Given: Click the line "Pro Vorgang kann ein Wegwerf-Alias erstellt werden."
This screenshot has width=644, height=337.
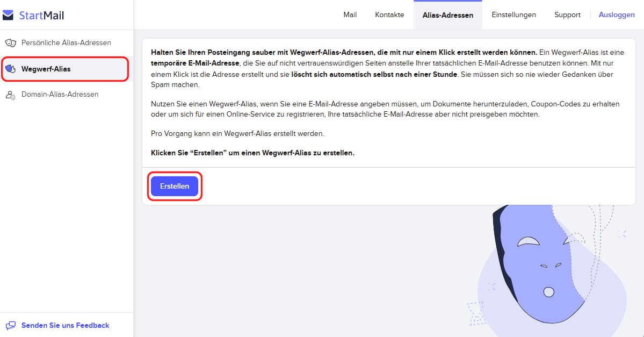Looking at the screenshot, I should click(237, 134).
